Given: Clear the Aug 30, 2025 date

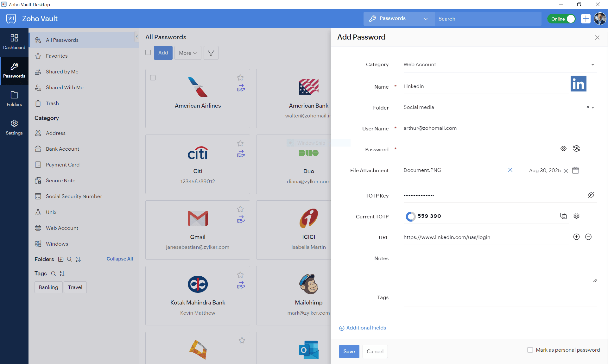Looking at the screenshot, I should pyautogui.click(x=566, y=171).
